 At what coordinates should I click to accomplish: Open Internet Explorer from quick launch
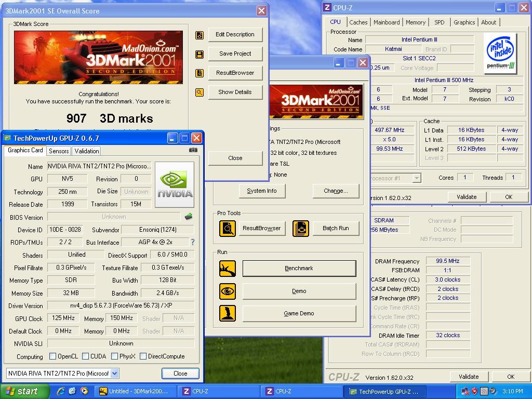pyautogui.click(x=61, y=391)
